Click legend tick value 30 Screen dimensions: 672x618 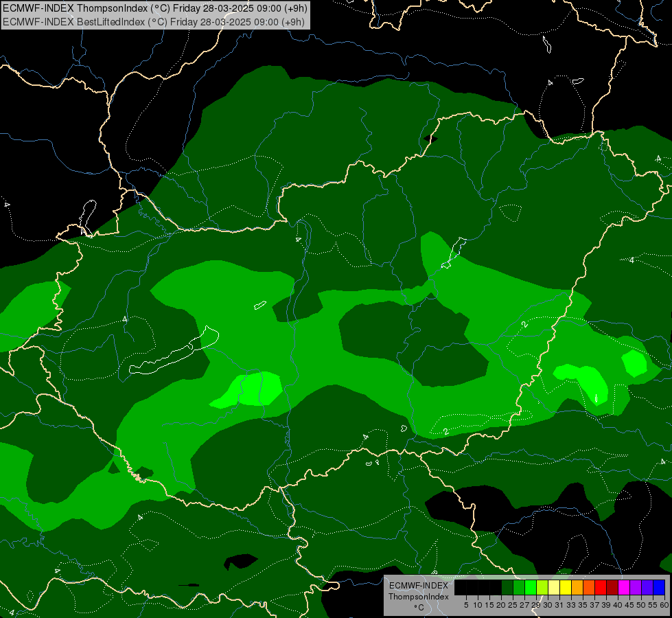[x=548, y=605]
